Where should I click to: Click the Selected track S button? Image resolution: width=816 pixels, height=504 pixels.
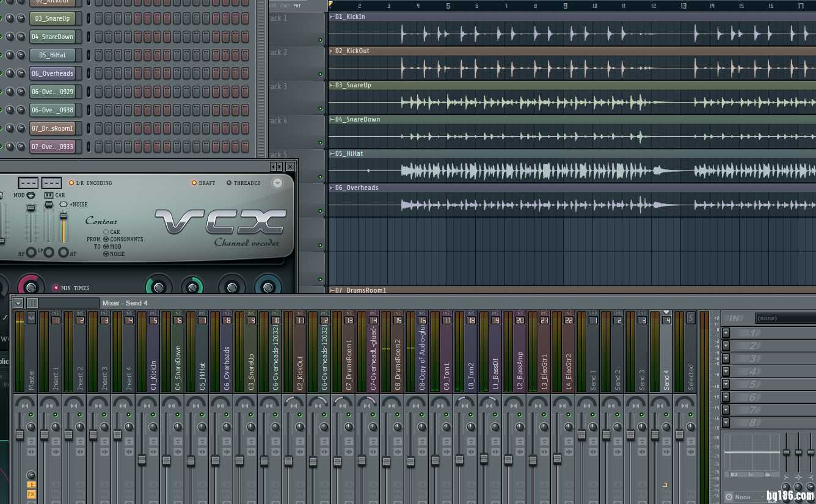point(691,318)
